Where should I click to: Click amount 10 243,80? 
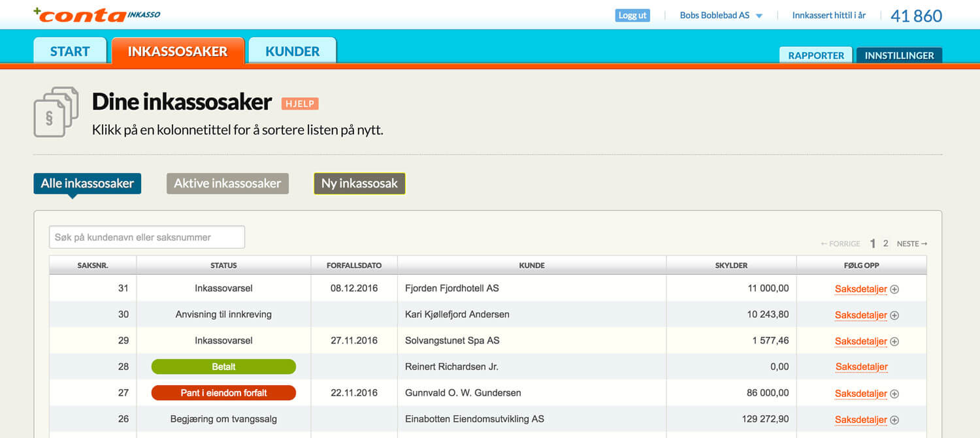[x=768, y=314]
